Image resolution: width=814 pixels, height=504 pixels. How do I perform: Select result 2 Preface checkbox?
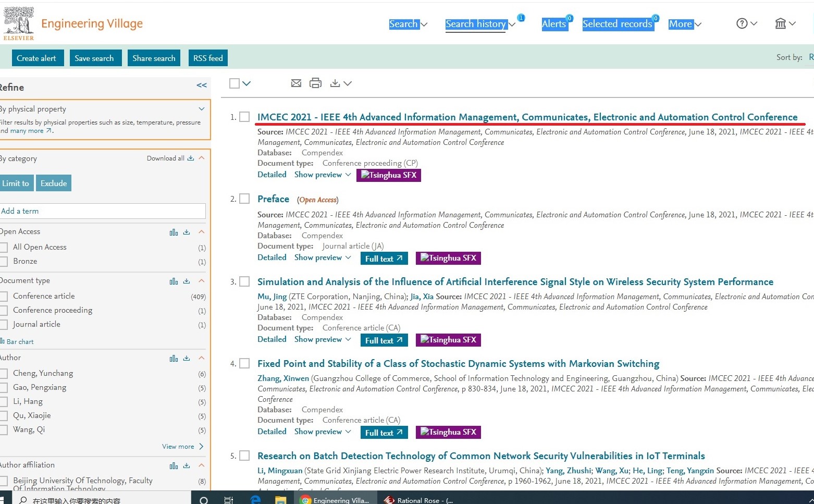[x=244, y=199]
